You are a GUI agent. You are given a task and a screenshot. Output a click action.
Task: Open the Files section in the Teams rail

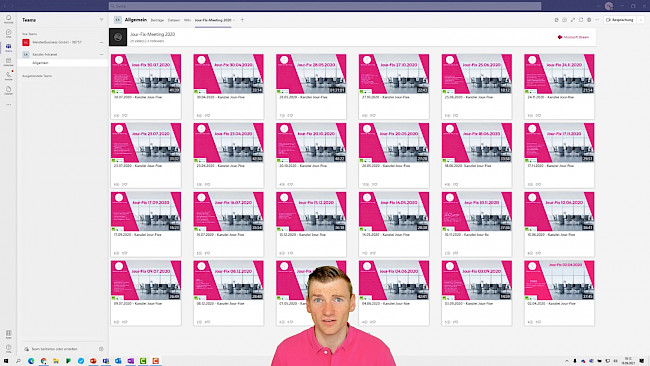(x=8, y=90)
